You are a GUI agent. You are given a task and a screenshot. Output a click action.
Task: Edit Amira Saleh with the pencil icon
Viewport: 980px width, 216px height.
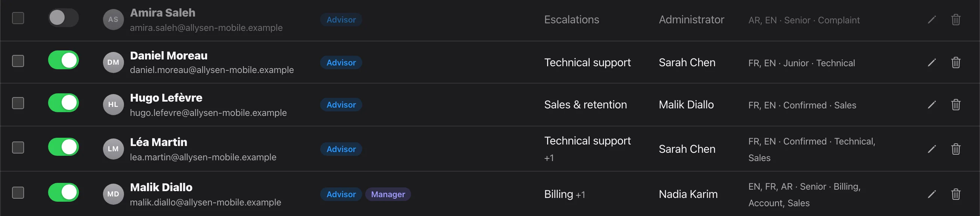coord(931,20)
